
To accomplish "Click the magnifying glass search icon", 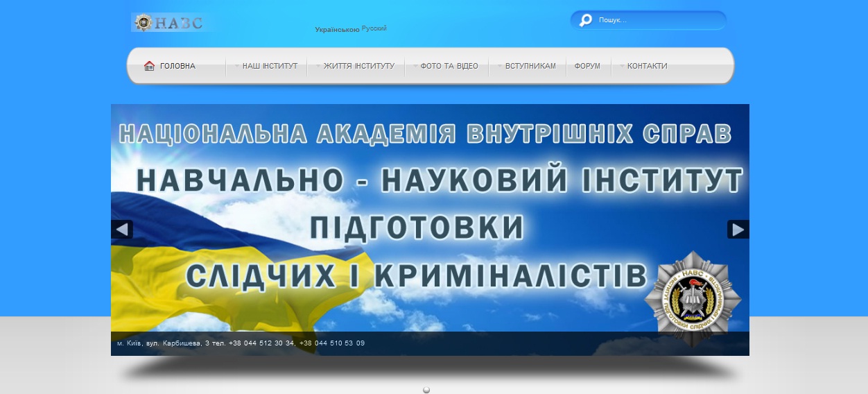I will [x=586, y=20].
